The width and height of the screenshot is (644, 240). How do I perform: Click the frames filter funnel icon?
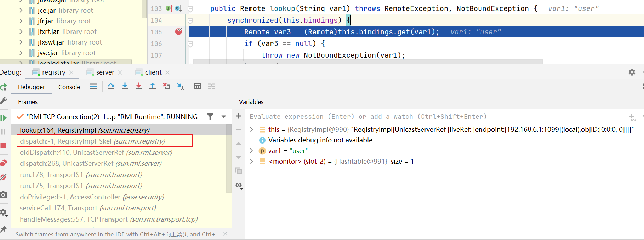tap(210, 117)
